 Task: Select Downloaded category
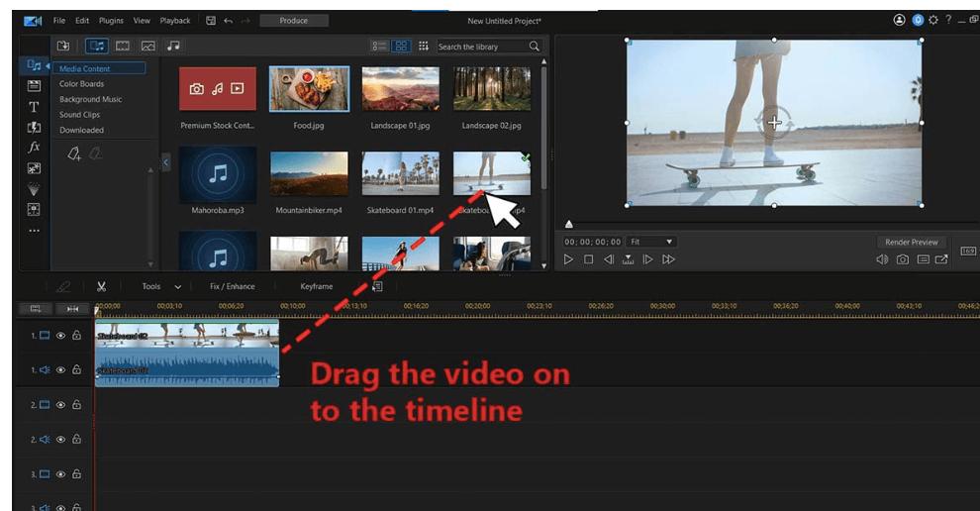(81, 130)
